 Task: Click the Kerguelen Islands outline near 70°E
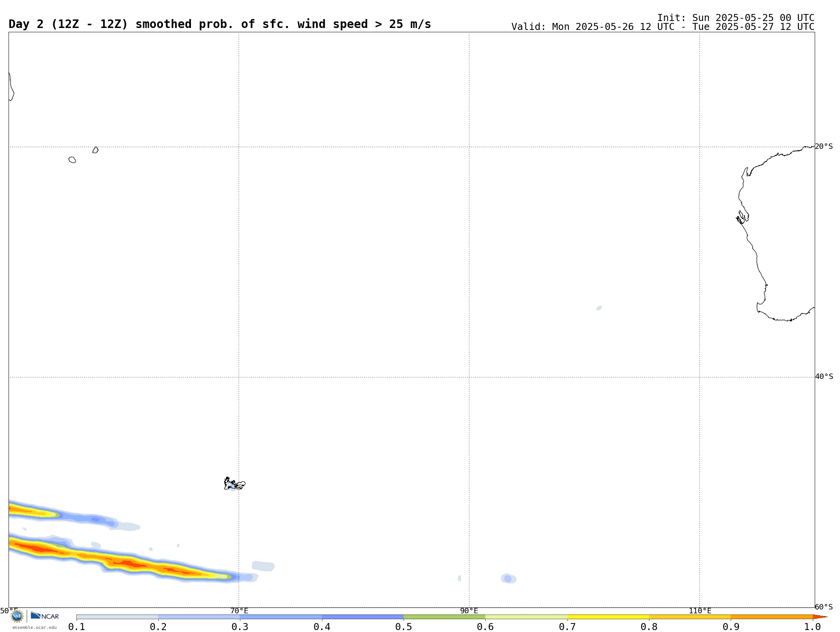[x=234, y=484]
